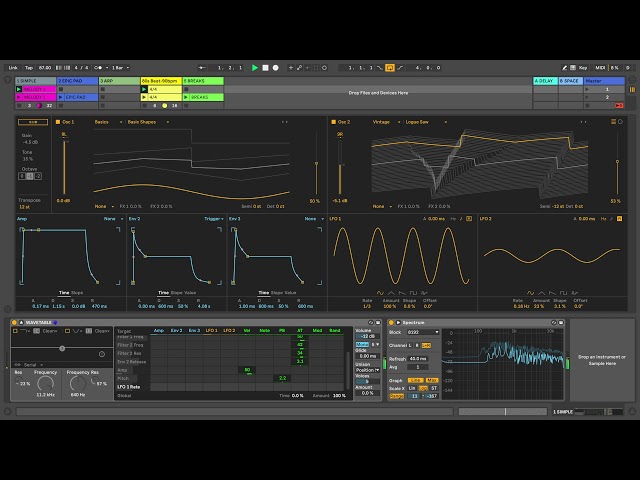
Task: Launch the EPIC PAD clip
Action: click(61, 97)
